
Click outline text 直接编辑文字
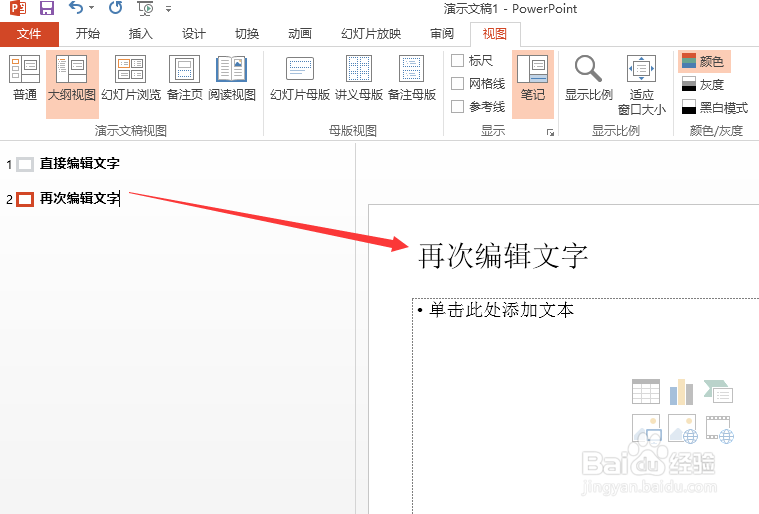point(80,164)
